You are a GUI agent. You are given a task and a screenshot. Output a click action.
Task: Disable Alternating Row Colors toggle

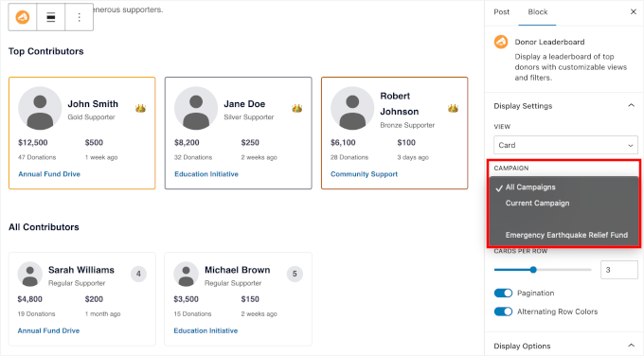tap(503, 311)
